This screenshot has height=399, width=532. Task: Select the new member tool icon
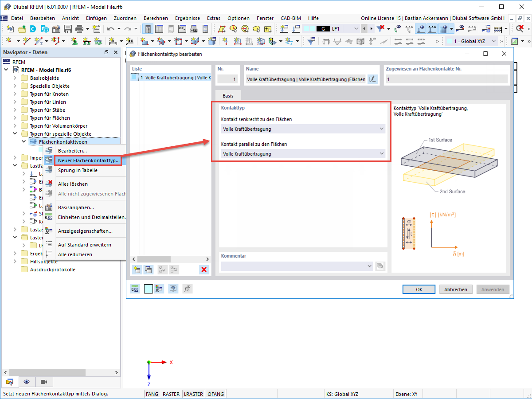[39, 41]
